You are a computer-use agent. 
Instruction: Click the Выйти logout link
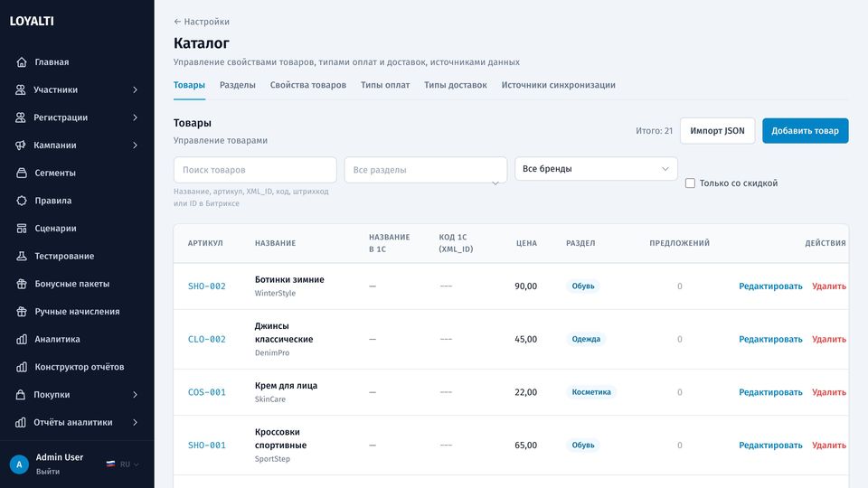tap(48, 472)
